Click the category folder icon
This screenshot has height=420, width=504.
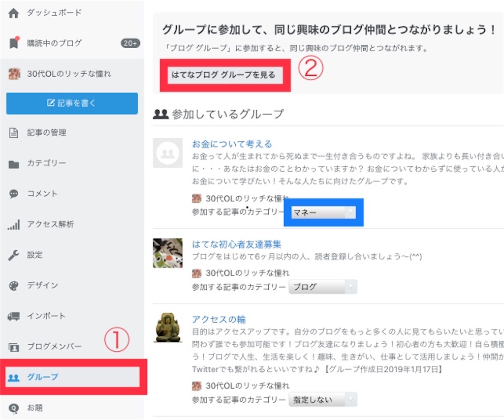pyautogui.click(x=13, y=165)
